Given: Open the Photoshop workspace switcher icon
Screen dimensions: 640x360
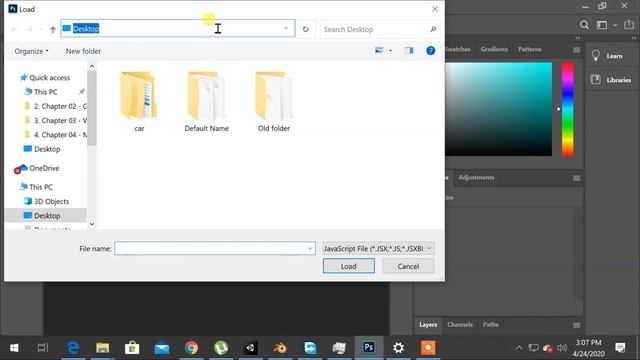Looking at the screenshot, I should click(602, 25).
